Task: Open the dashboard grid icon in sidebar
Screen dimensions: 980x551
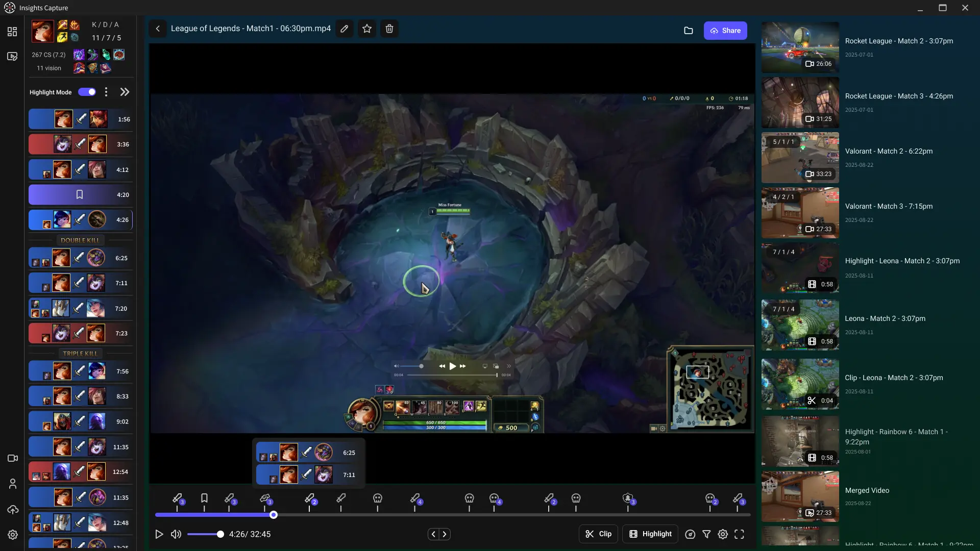Action: point(12,32)
